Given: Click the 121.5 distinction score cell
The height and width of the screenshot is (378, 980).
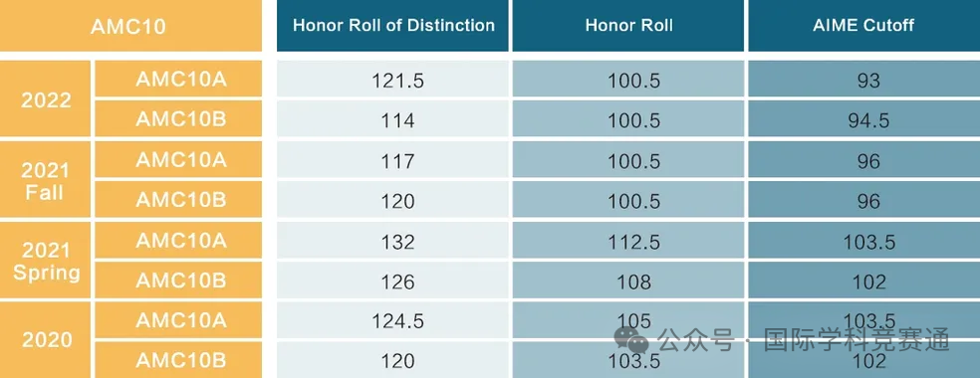Looking at the screenshot, I should 393,79.
